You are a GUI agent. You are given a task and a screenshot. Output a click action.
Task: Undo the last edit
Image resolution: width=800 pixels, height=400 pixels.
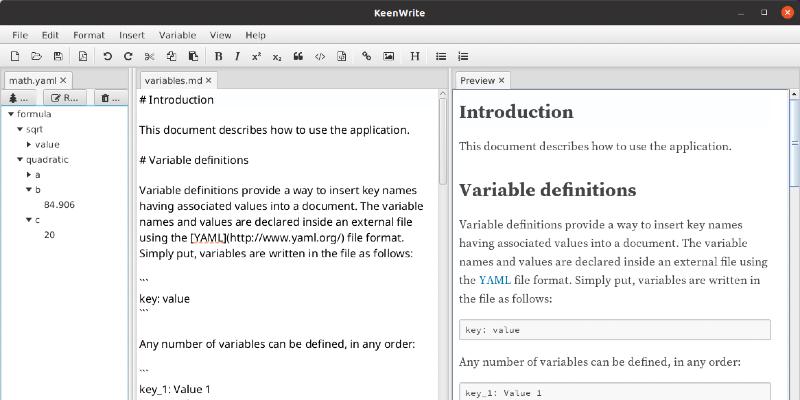pyautogui.click(x=107, y=56)
